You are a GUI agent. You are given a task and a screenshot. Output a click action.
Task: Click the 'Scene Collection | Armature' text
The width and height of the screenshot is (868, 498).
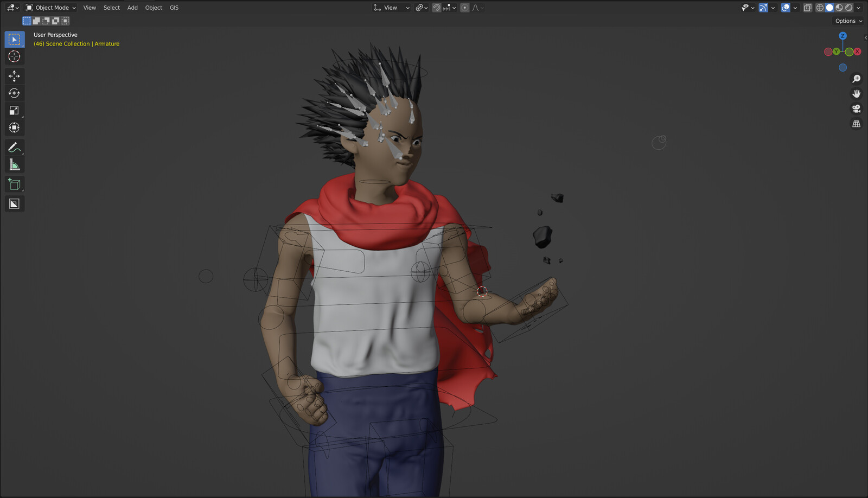point(82,44)
